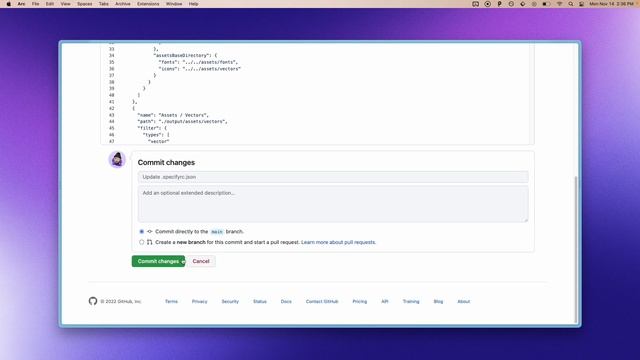
Task: Open the Privacy footer link
Action: click(200, 301)
